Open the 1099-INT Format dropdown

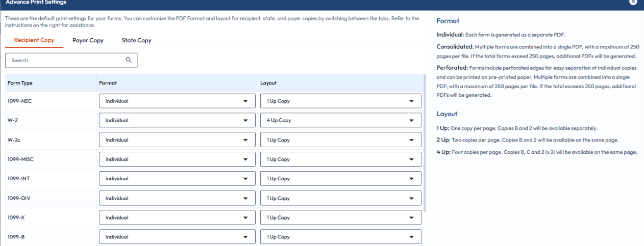(x=177, y=179)
